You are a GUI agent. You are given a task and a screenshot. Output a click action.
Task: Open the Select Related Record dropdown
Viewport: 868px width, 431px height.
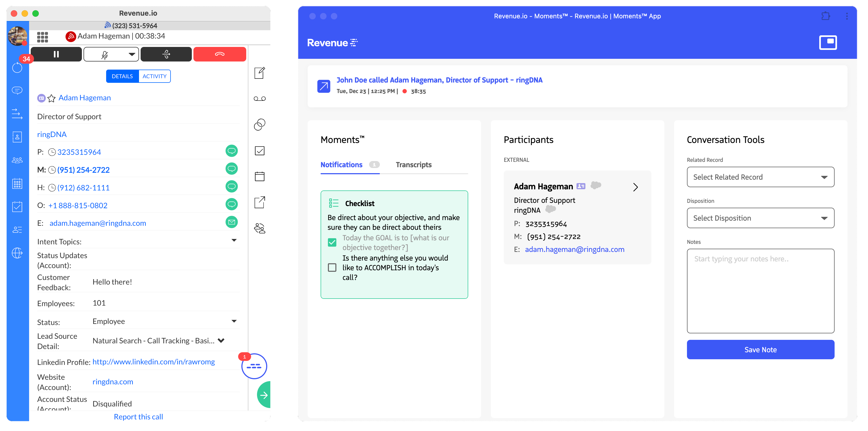[760, 177]
